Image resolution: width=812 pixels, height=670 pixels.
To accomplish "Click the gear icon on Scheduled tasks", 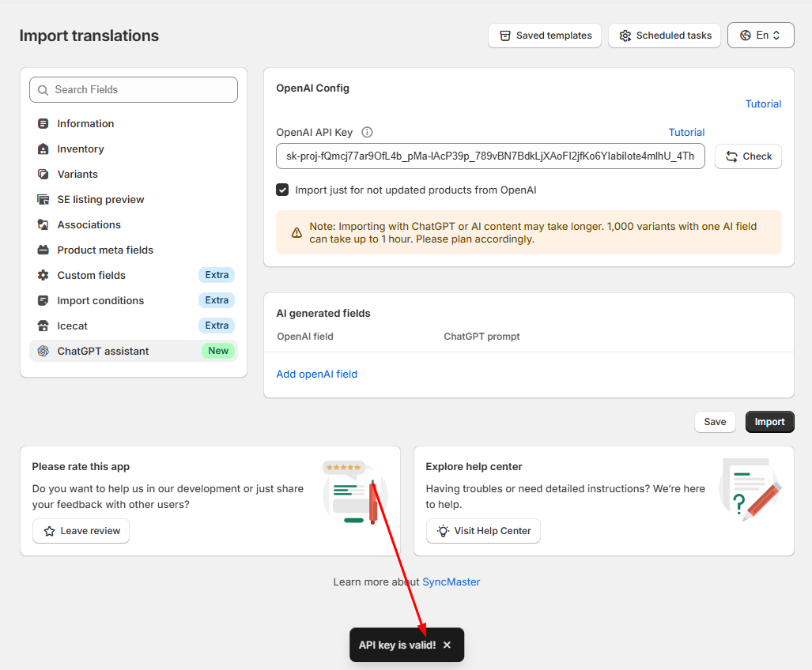I will [625, 36].
